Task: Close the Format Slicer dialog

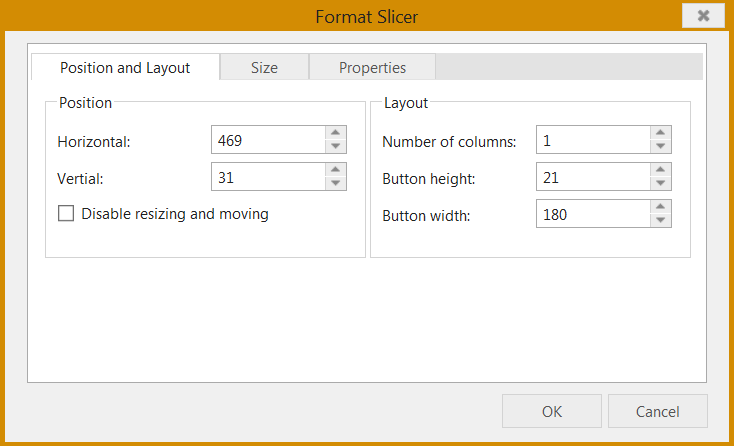Action: (703, 15)
